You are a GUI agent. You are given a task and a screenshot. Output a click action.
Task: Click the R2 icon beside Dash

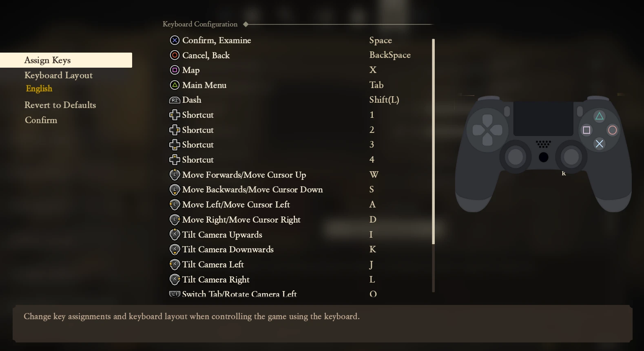point(175,100)
